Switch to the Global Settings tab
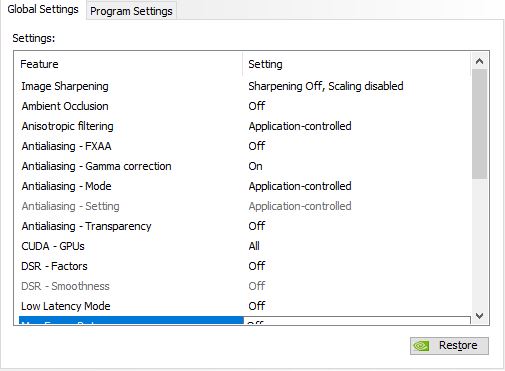Image resolution: width=505 pixels, height=371 pixels. [x=43, y=9]
